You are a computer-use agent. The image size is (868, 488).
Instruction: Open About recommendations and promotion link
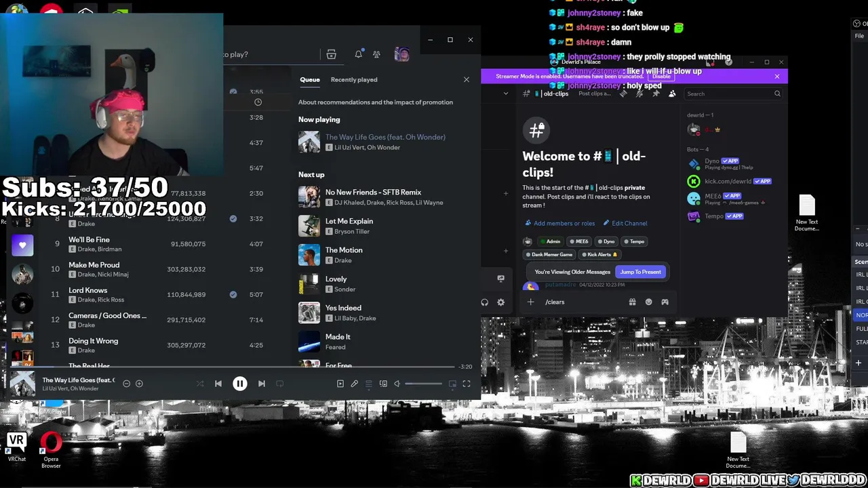(x=376, y=102)
